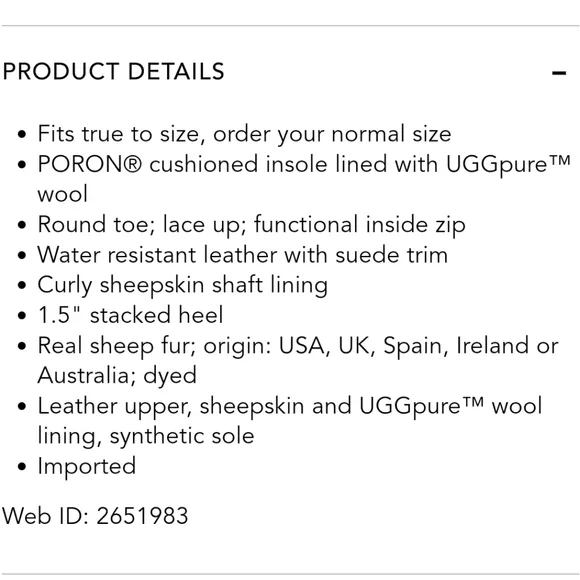Click the bullet point before 'Imported'
Screen dimensions: 580x580
22,467
